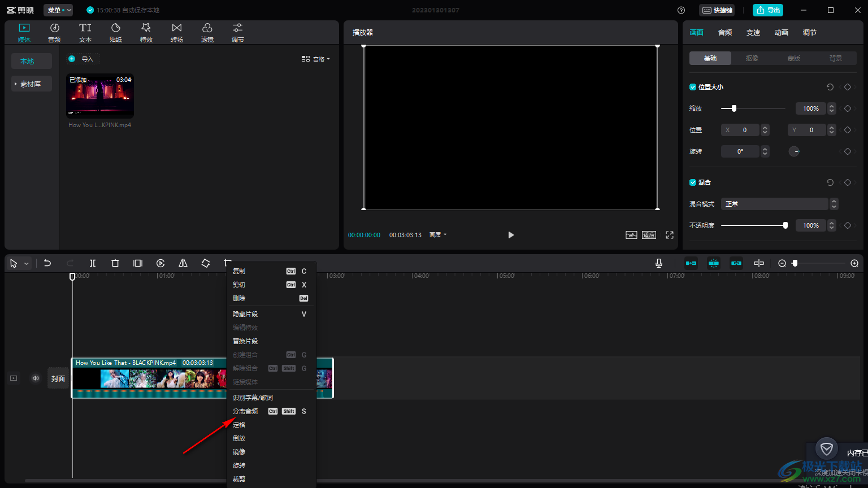Open the 文本 text tab
The height and width of the screenshot is (488, 868).
tap(85, 33)
